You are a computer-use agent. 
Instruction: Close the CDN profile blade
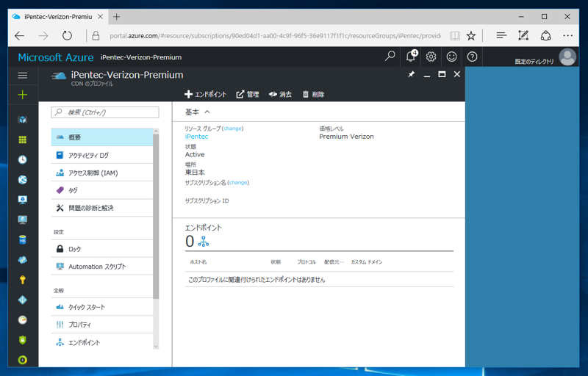click(456, 74)
